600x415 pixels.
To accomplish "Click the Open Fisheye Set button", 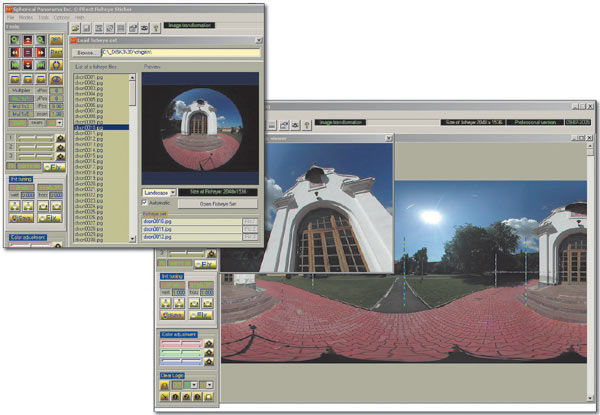I will (x=218, y=204).
